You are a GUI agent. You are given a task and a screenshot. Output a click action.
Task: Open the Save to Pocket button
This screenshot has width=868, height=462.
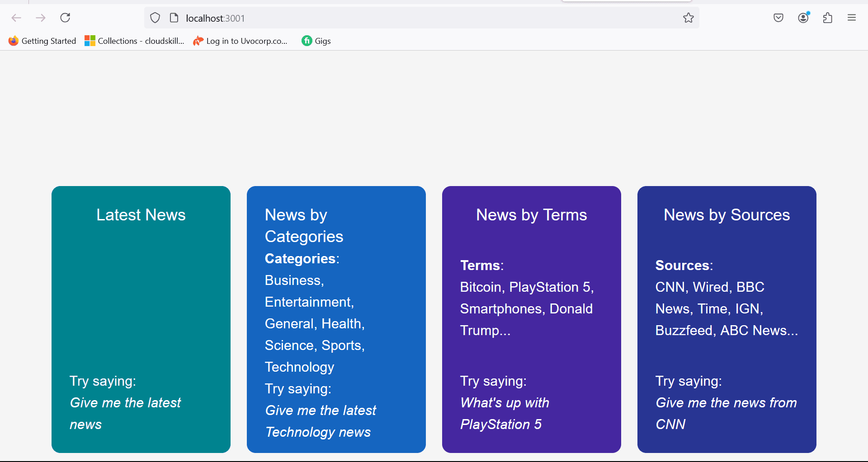[x=778, y=18]
